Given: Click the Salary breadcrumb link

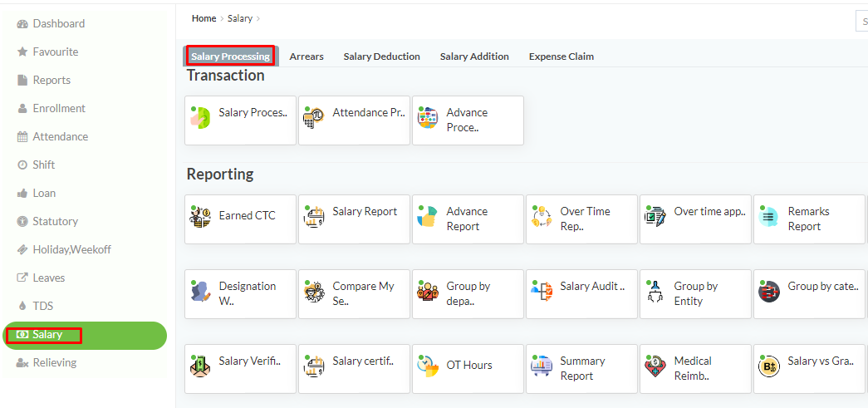Looking at the screenshot, I should (x=240, y=18).
